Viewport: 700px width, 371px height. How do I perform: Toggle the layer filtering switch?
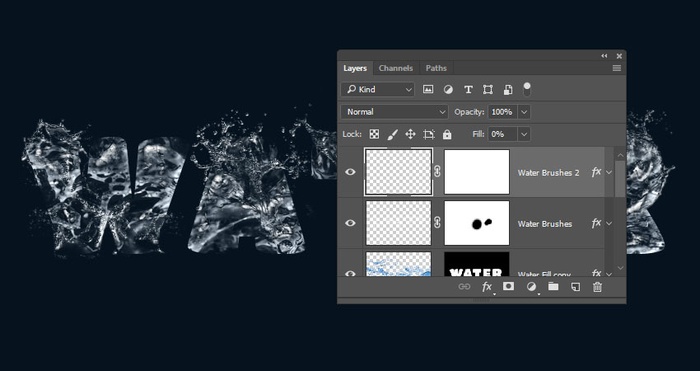pyautogui.click(x=527, y=89)
